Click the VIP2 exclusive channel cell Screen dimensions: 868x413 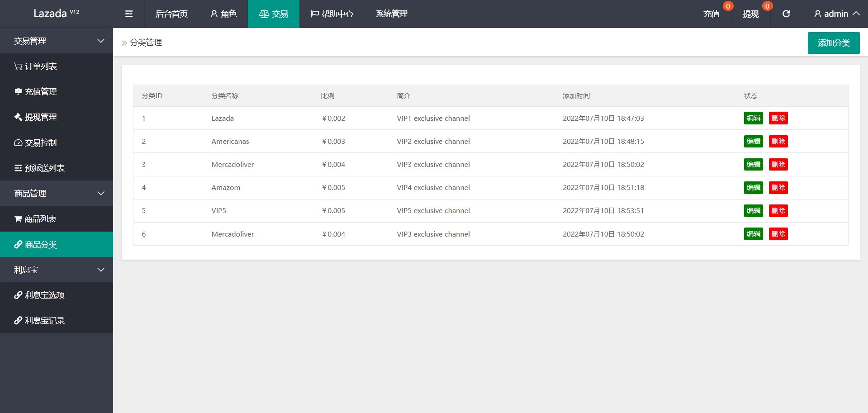[x=433, y=142]
